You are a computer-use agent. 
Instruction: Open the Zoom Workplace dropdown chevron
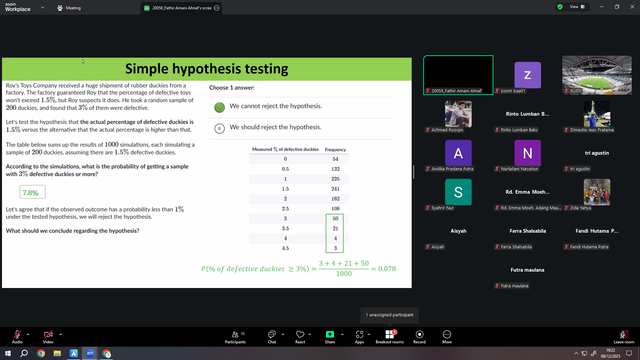click(x=42, y=7)
